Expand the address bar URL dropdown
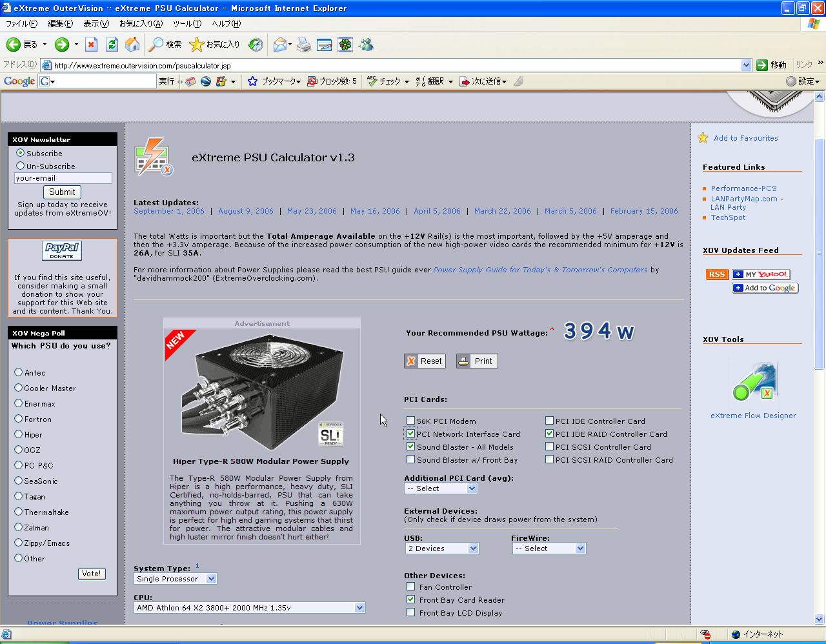The width and height of the screenshot is (826, 644). [x=747, y=65]
